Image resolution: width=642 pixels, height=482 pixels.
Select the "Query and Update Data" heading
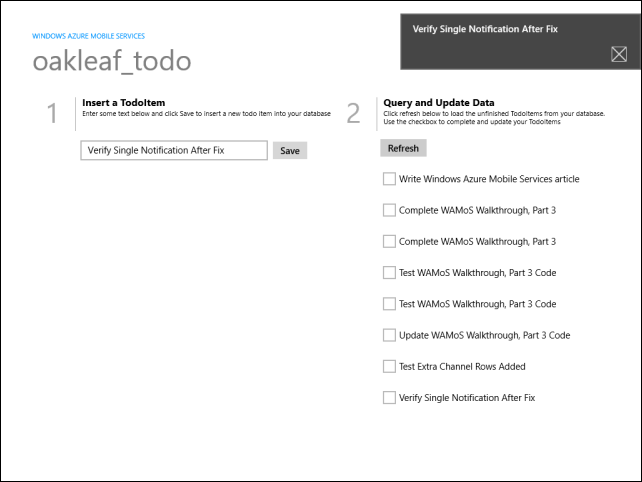[x=438, y=103]
